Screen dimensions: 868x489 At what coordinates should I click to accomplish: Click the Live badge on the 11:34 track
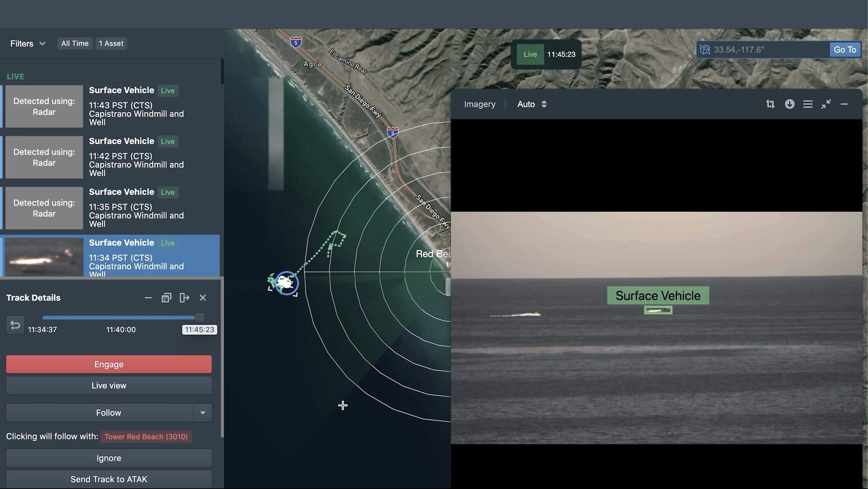pos(167,243)
